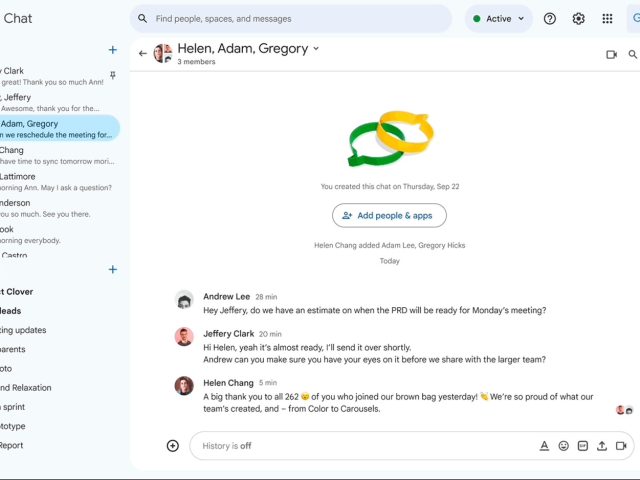The width and height of the screenshot is (640, 480).
Task: Open the help question mark icon
Action: click(x=549, y=18)
